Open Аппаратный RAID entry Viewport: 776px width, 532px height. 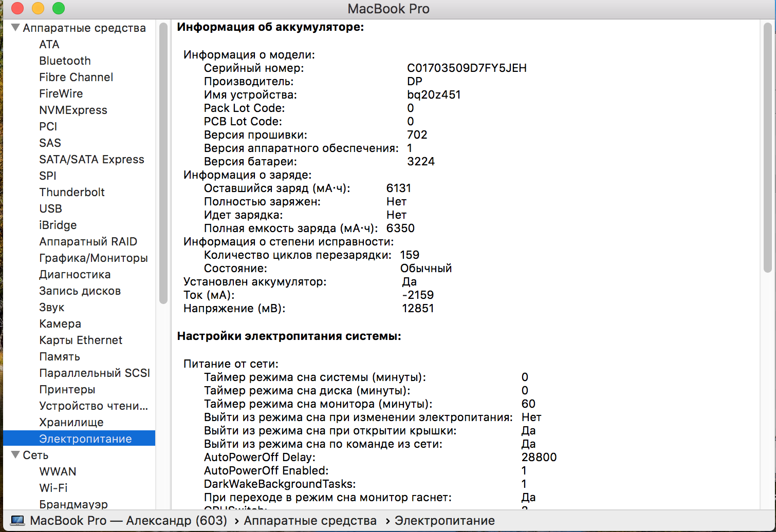coord(88,241)
